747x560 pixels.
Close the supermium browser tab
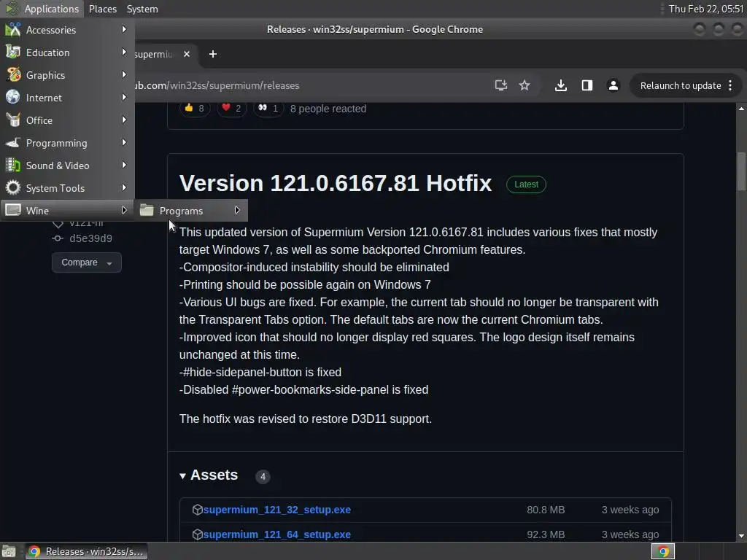pos(187,54)
